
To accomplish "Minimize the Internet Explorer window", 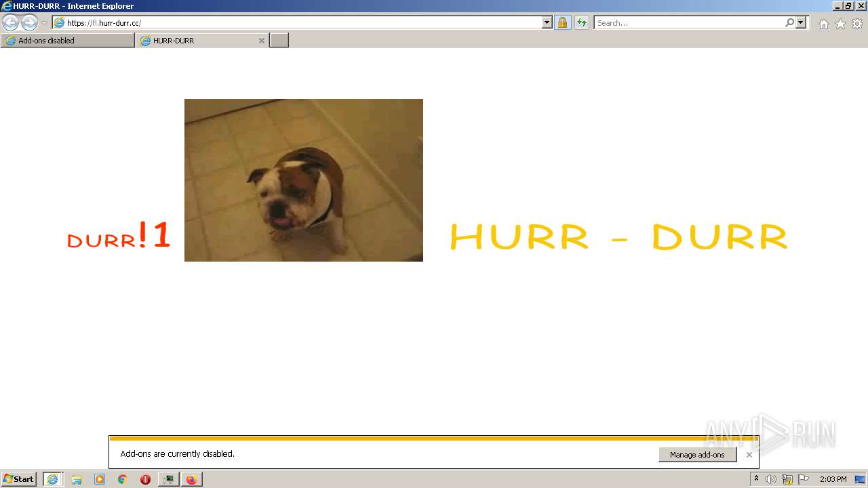I will pos(838,5).
